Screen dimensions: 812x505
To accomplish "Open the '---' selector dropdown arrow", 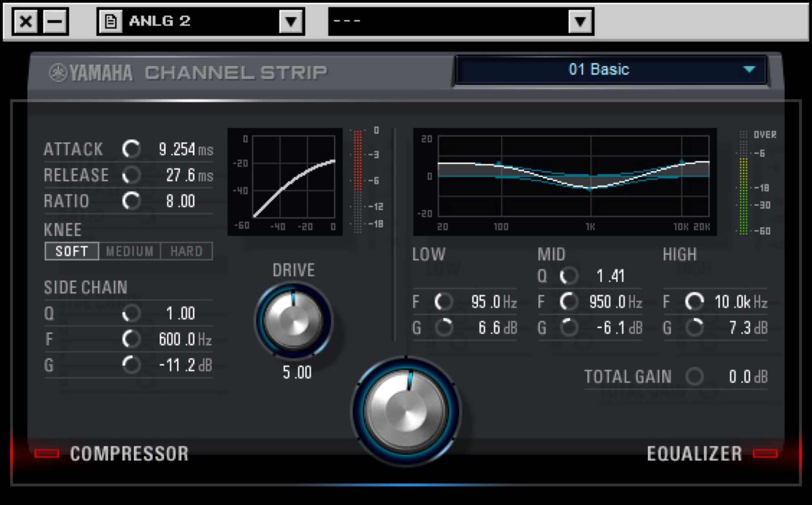I will (580, 21).
